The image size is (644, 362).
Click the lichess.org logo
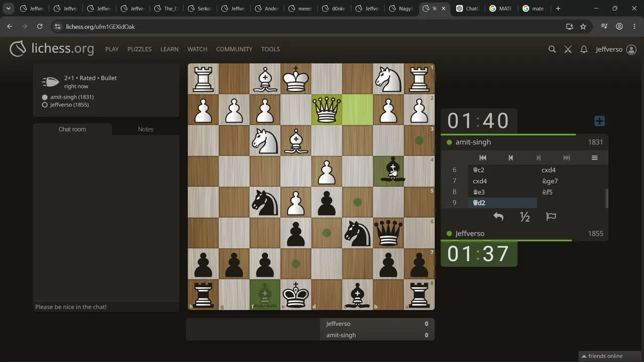52,49
